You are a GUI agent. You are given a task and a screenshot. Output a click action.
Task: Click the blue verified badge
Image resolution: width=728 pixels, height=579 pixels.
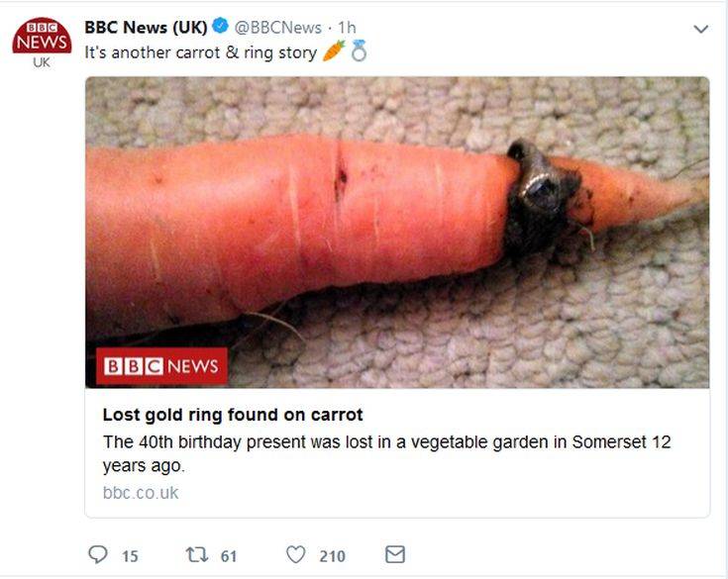pyautogui.click(x=223, y=27)
